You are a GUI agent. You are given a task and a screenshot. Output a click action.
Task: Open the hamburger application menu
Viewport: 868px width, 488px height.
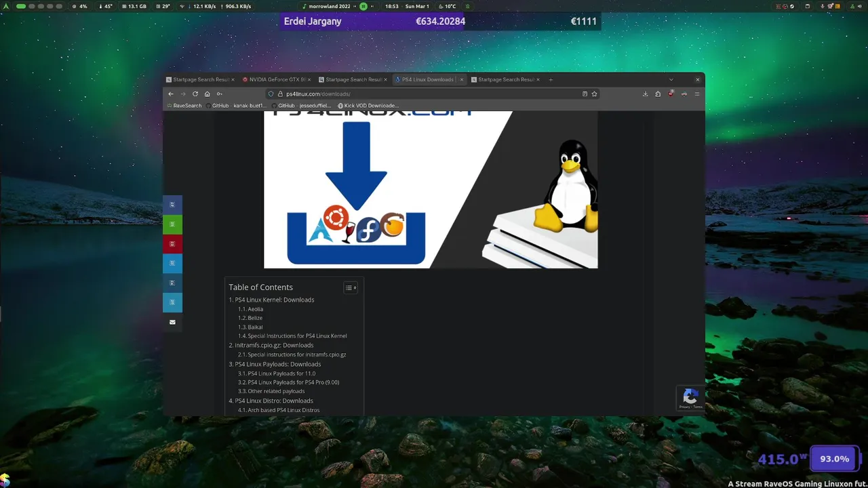pos(697,94)
